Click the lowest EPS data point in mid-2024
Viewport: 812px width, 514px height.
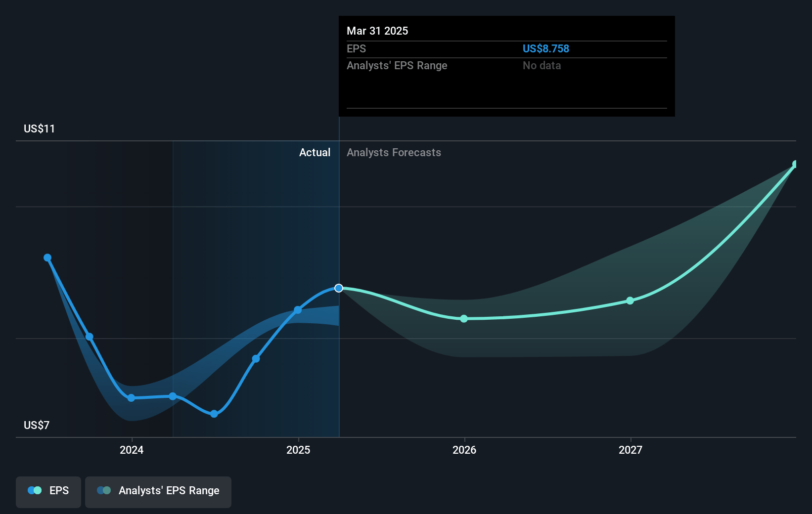click(x=214, y=414)
